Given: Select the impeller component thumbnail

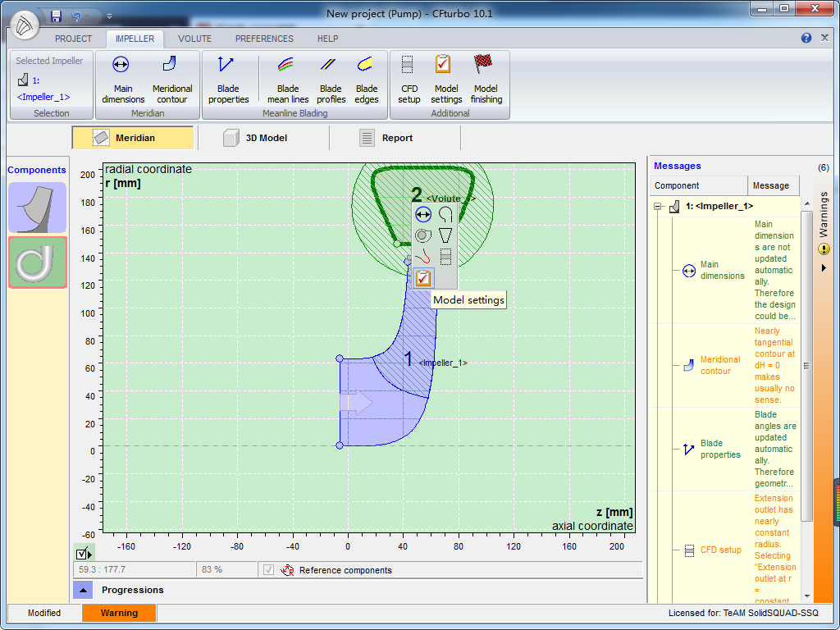Looking at the screenshot, I should click(38, 208).
